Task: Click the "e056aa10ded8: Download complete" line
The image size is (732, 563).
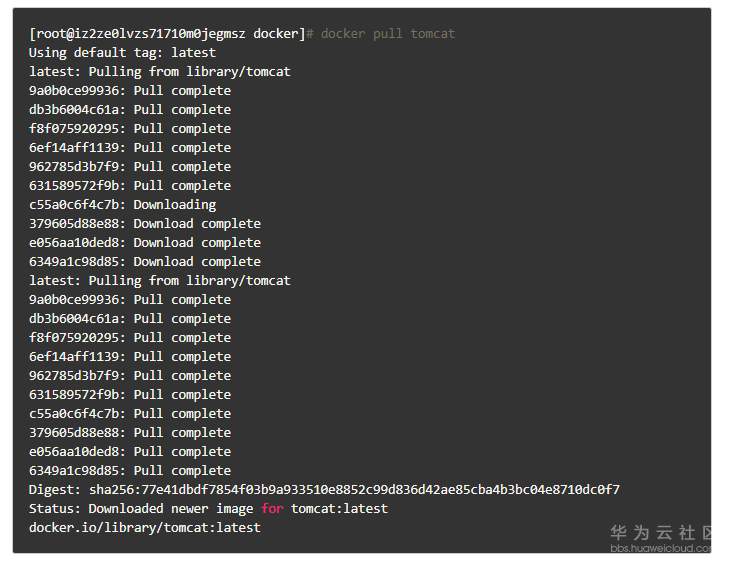Action: (x=144, y=243)
